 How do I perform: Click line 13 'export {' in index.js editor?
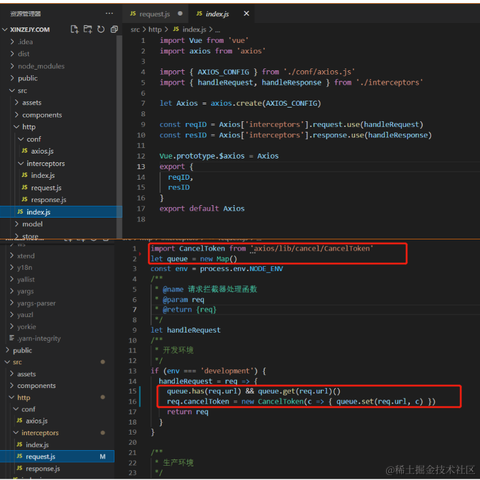[x=176, y=167]
